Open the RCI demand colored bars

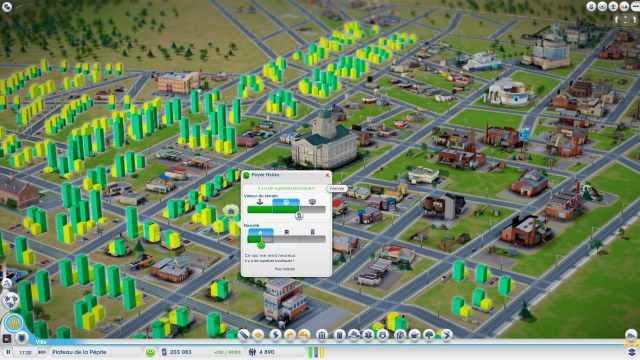point(316,352)
